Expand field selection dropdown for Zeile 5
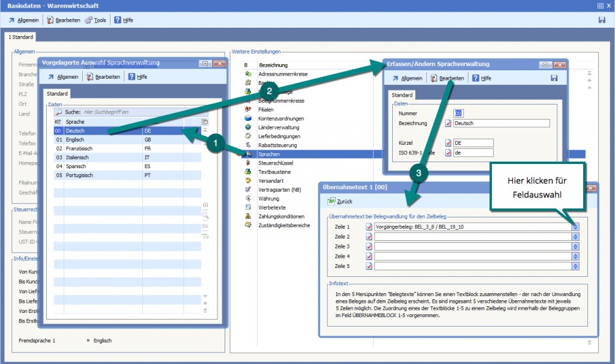This screenshot has height=364, width=615. tap(575, 266)
